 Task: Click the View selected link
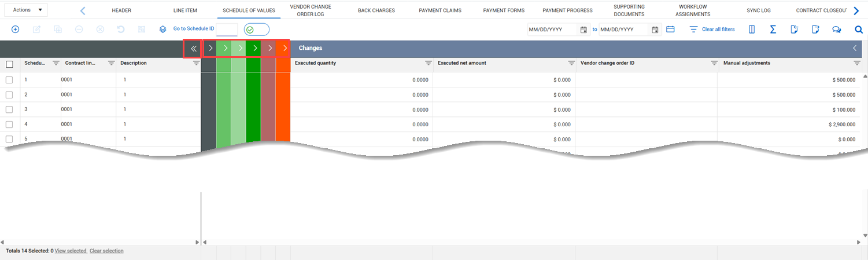71,251
